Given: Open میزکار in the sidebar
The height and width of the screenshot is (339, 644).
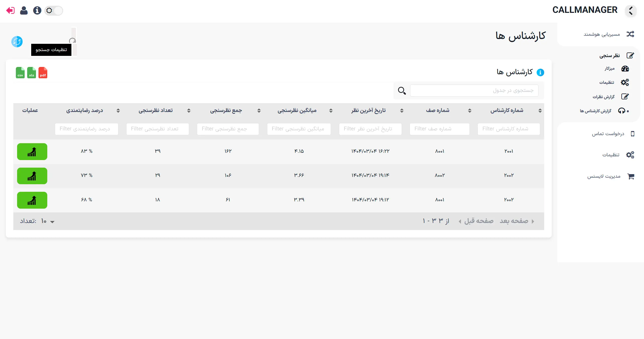Looking at the screenshot, I should click(610, 68).
